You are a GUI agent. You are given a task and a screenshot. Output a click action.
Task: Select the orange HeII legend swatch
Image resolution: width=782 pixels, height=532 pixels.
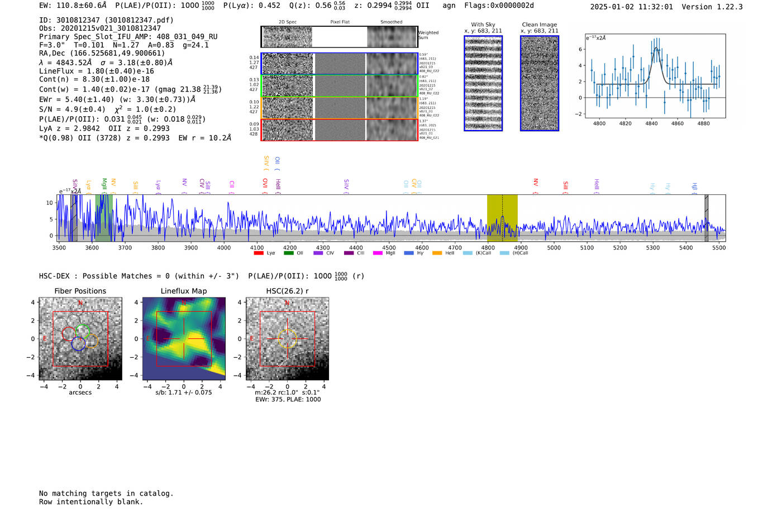[x=437, y=253]
